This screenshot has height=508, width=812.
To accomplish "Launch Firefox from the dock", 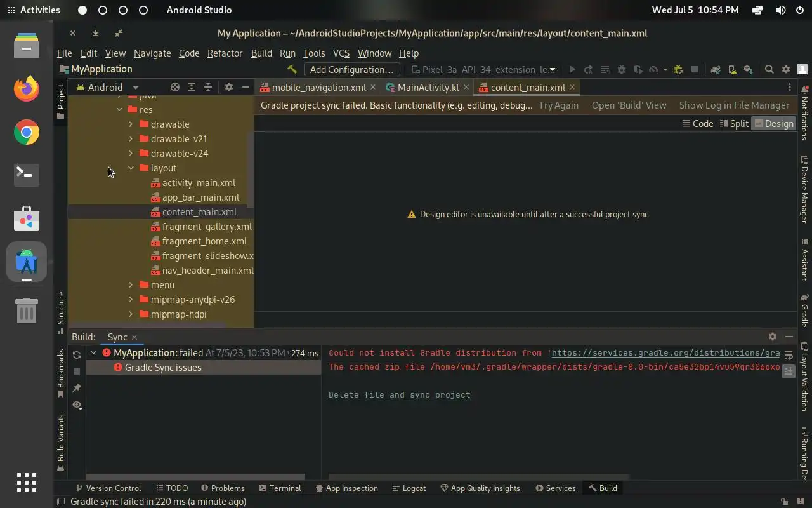I will tap(27, 89).
